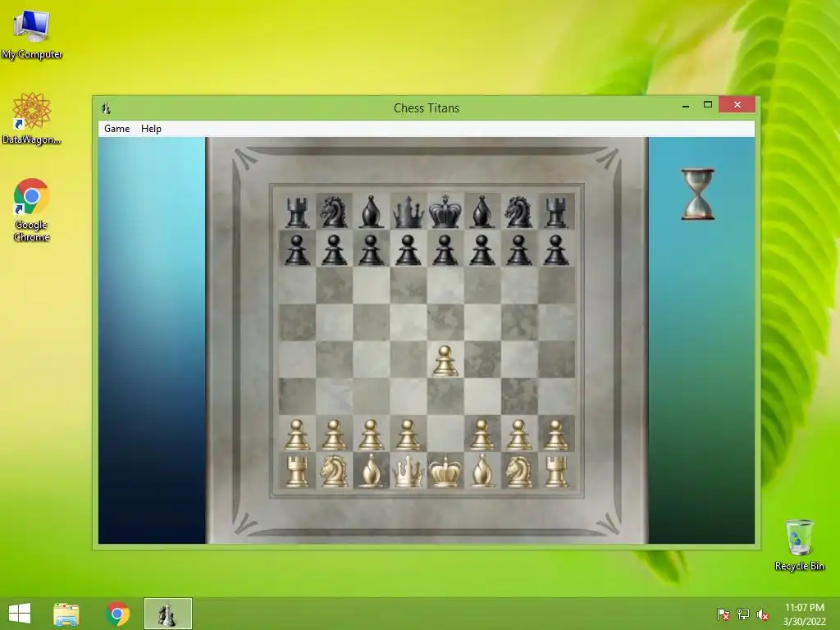Select the black bishop on f8
Screen dimensions: 840x630
482,212
